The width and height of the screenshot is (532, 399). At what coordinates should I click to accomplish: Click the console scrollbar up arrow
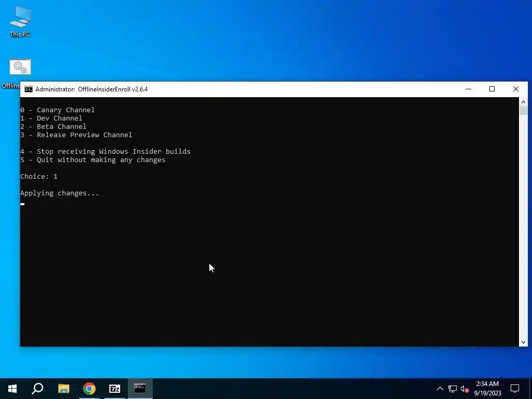click(523, 102)
